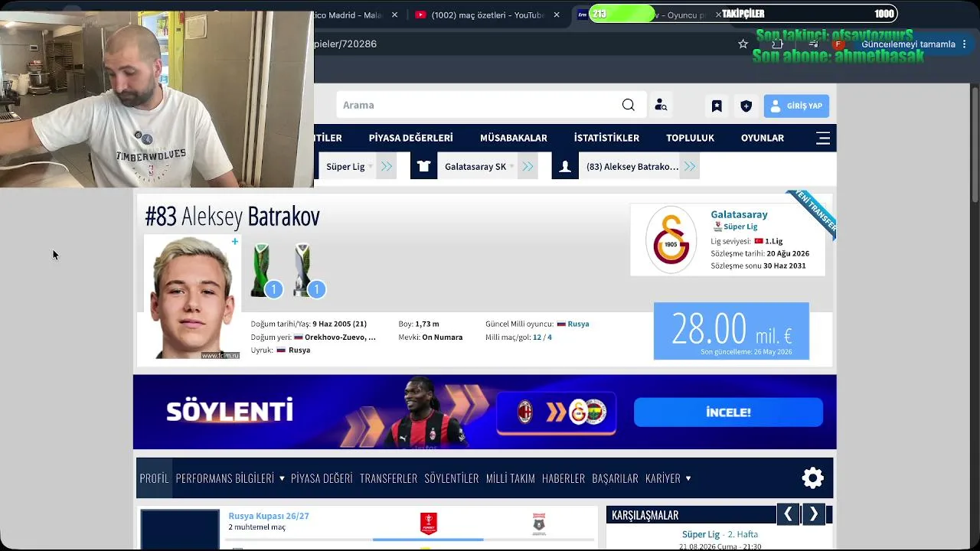The width and height of the screenshot is (980, 551).
Task: Click the Galatasaray club crest
Action: [671, 240]
